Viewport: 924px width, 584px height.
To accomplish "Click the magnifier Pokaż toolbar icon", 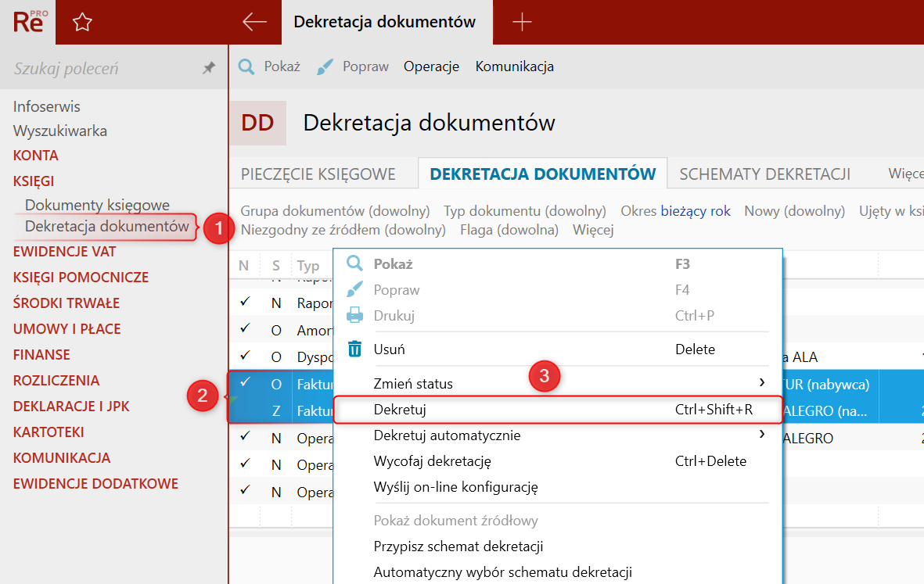I will (x=246, y=66).
